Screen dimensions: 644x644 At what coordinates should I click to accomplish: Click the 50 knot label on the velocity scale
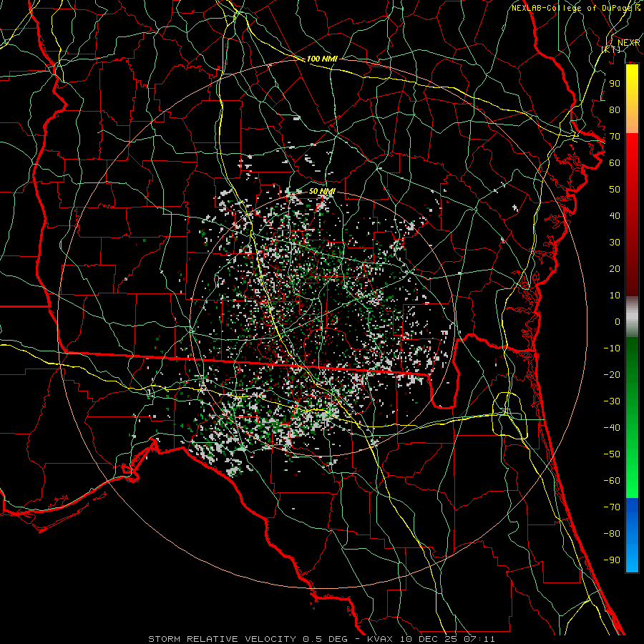[615, 190]
